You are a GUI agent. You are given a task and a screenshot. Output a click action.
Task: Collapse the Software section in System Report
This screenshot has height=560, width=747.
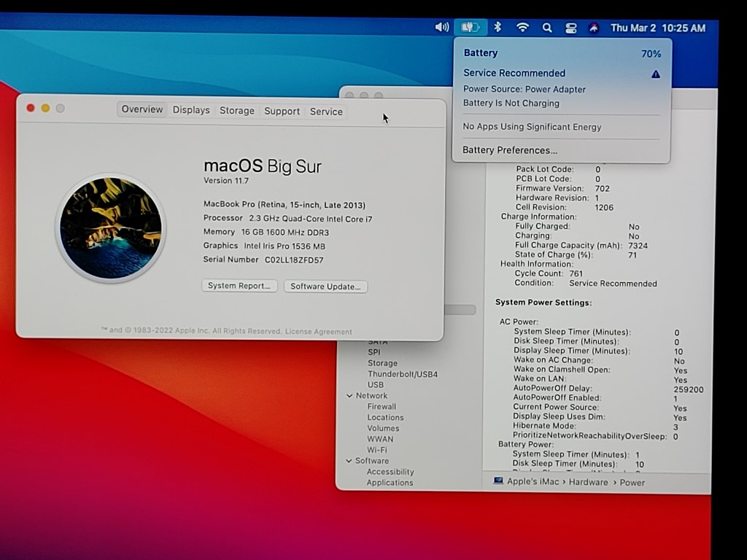349,461
